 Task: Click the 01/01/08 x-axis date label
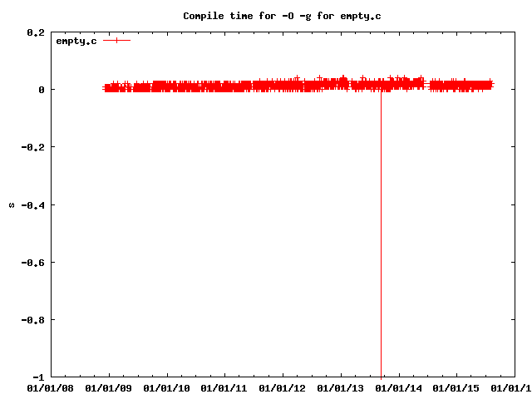coord(51,387)
